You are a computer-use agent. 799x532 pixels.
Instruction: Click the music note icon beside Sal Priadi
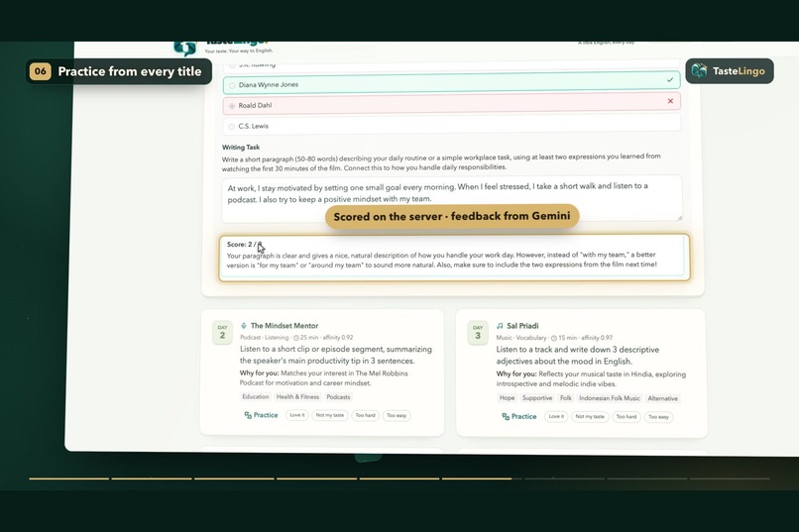[500, 326]
